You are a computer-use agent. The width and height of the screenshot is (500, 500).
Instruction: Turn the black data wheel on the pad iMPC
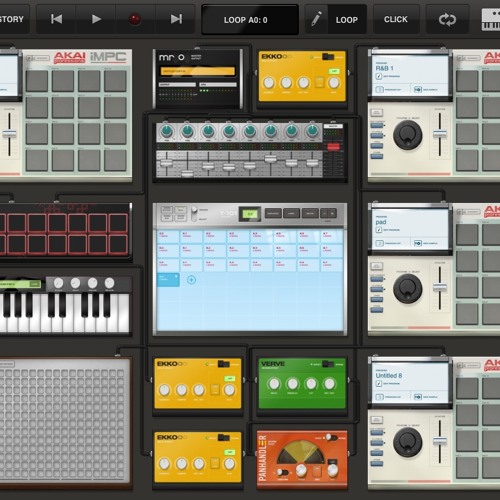408,289
